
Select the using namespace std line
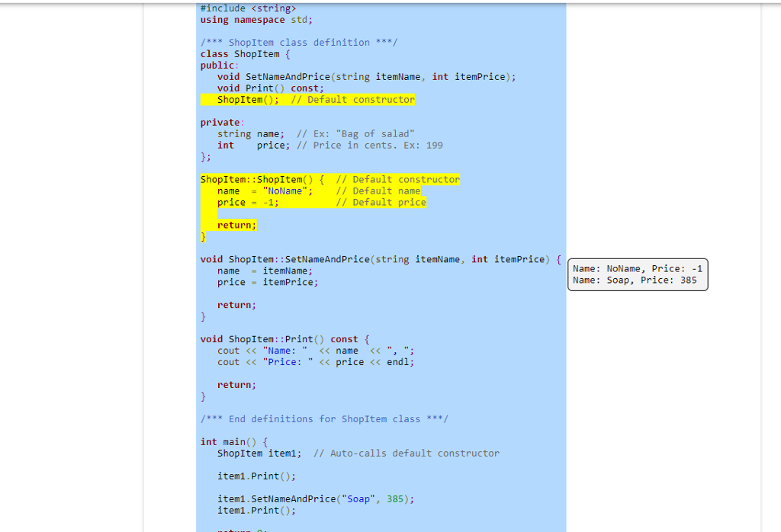(x=252, y=19)
